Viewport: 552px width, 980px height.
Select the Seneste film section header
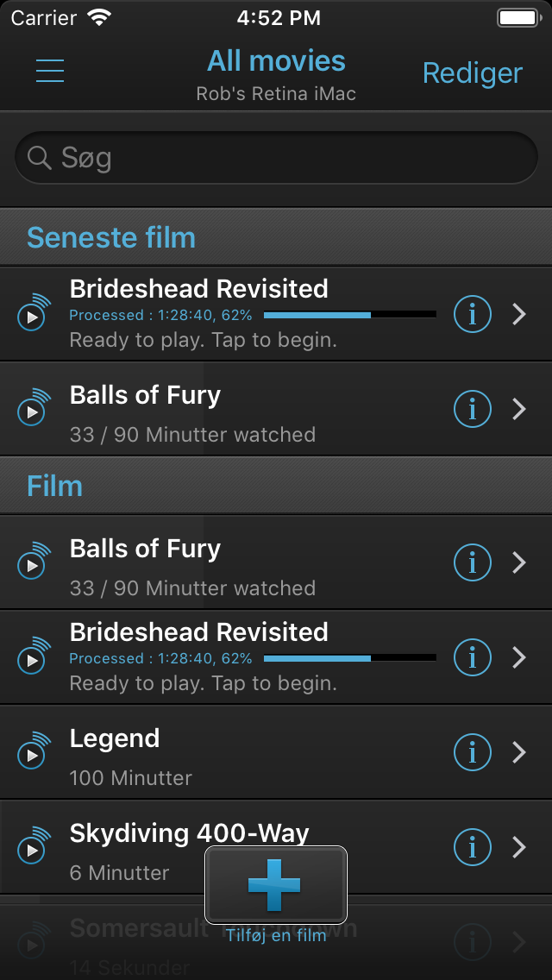(x=111, y=237)
